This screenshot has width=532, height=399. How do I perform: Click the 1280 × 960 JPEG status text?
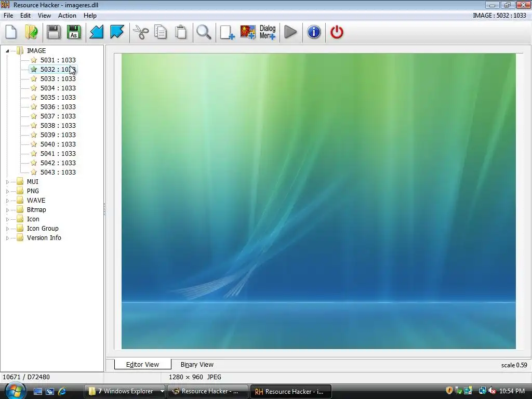tap(195, 377)
